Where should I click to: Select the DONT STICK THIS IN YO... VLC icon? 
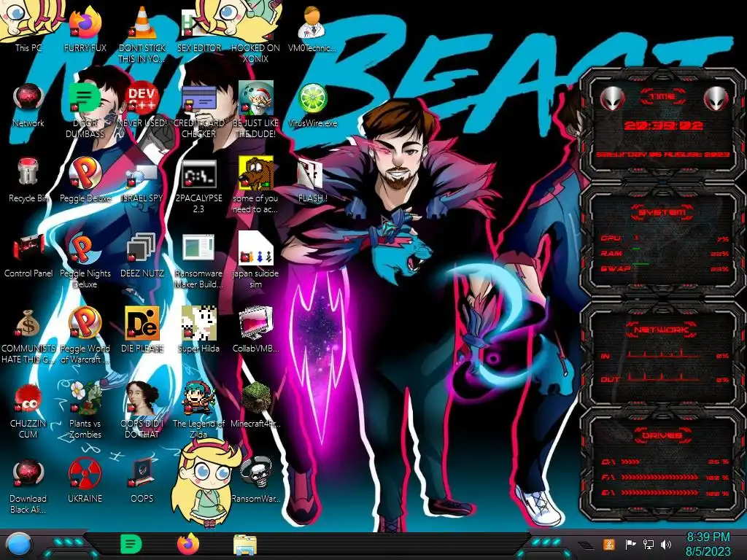(x=142, y=34)
